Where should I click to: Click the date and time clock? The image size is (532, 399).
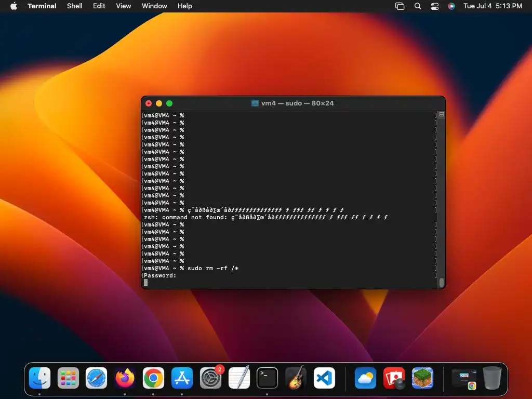tap(493, 6)
